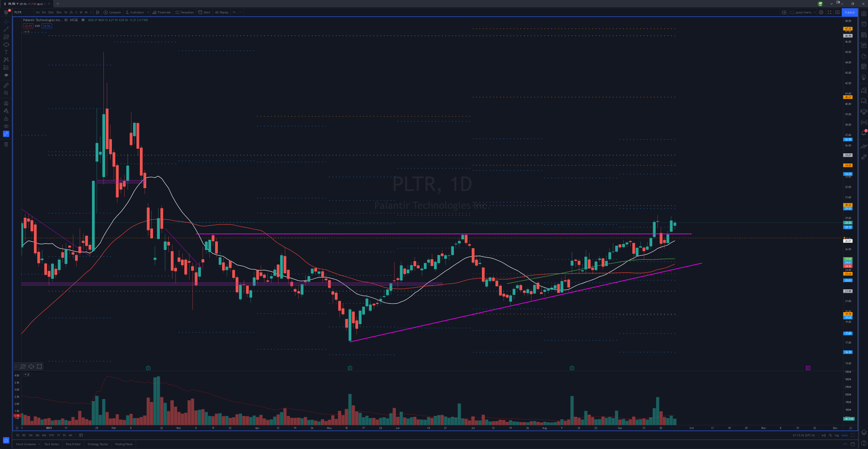Click the trash remove drawings icon

tap(6, 144)
